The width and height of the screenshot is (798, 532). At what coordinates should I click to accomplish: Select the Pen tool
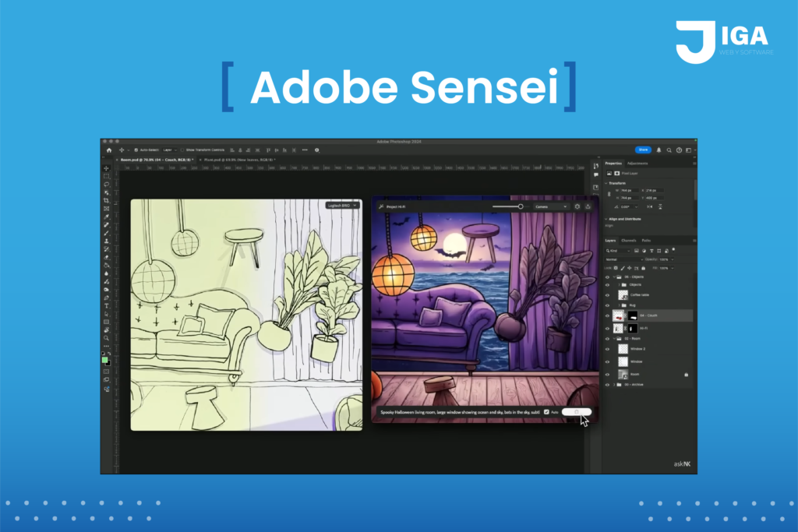tap(106, 298)
